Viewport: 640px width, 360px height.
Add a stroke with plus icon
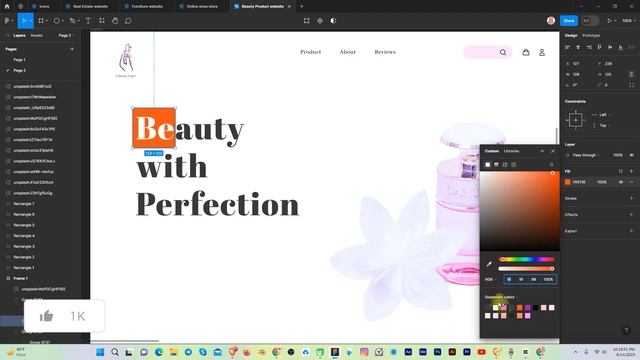(631, 198)
